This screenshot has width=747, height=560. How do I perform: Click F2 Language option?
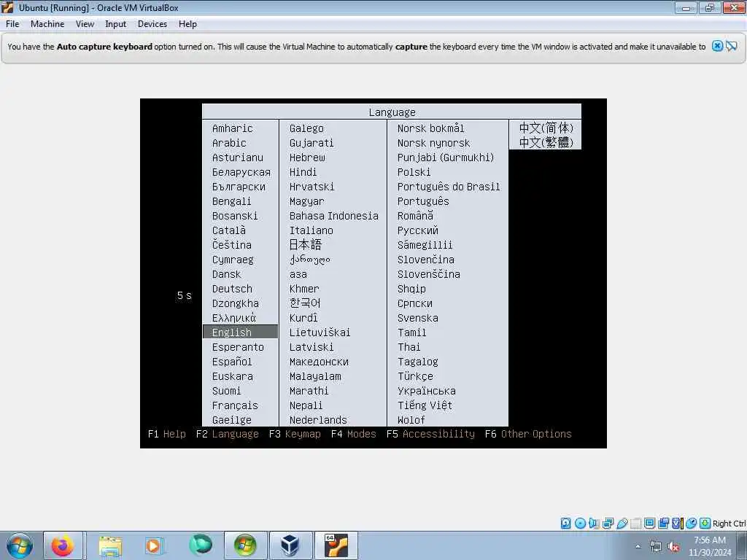tap(228, 434)
